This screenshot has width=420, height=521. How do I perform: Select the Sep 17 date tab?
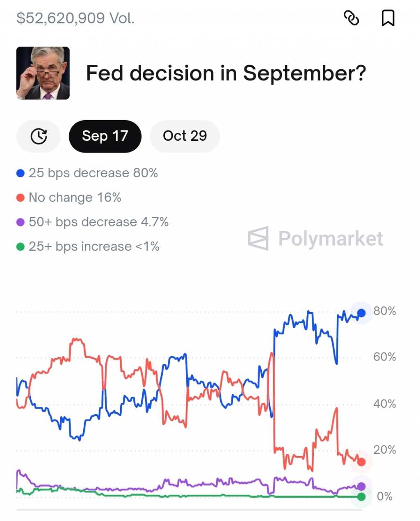[105, 136]
